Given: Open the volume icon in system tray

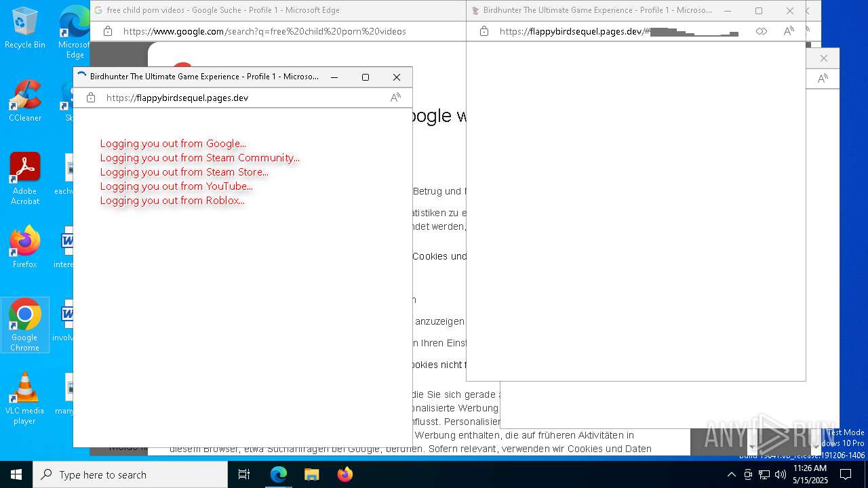Looking at the screenshot, I should 781,474.
